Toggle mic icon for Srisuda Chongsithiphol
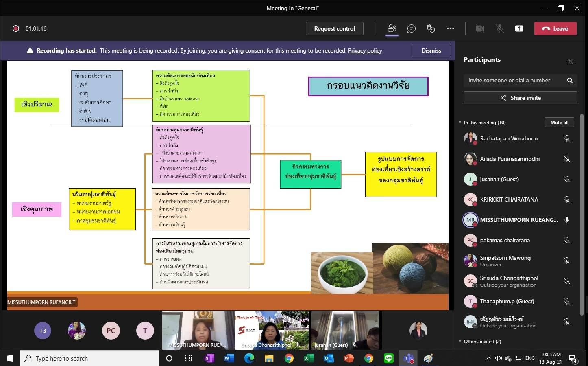The height and width of the screenshot is (366, 588). (x=567, y=281)
